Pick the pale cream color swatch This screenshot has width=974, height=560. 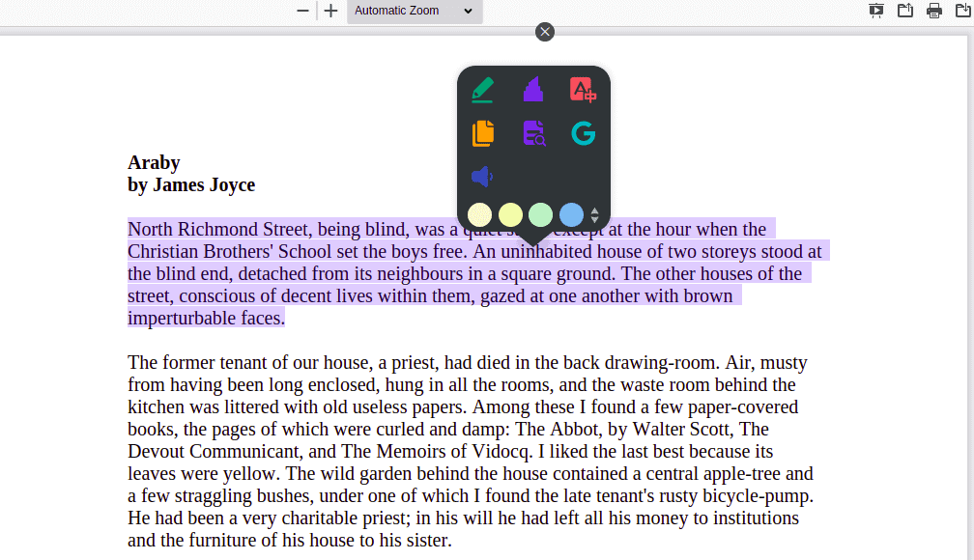[x=479, y=215]
